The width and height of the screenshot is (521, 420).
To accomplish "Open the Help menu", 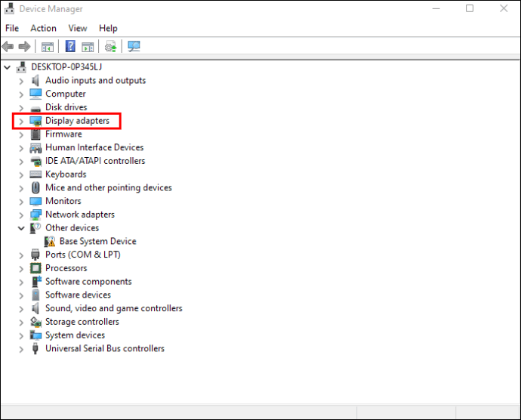I will [x=108, y=28].
